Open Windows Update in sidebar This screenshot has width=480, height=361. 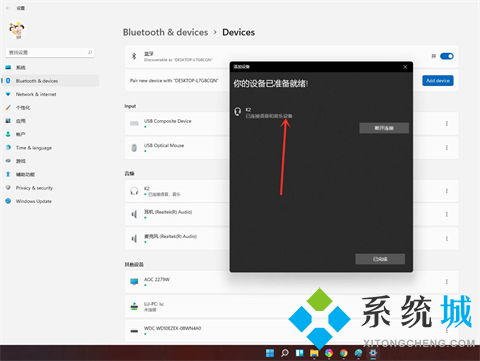pyautogui.click(x=33, y=201)
